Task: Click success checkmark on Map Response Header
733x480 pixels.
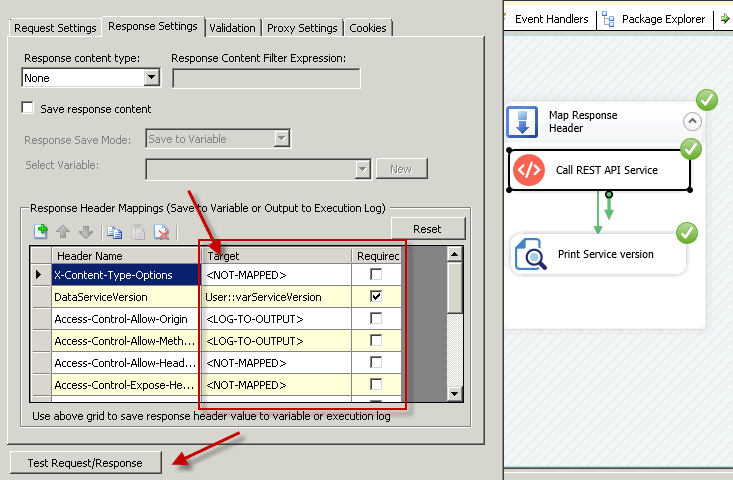Action: 707,100
